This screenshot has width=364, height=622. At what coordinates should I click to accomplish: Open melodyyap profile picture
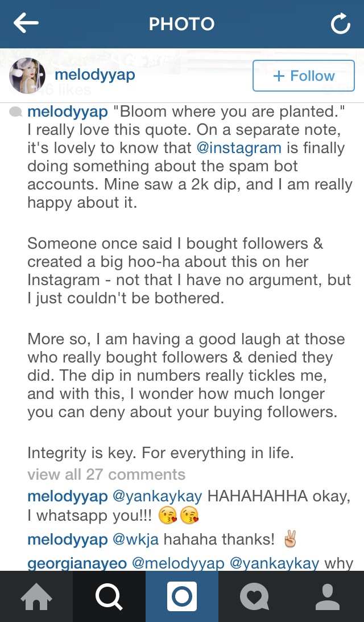tap(27, 75)
